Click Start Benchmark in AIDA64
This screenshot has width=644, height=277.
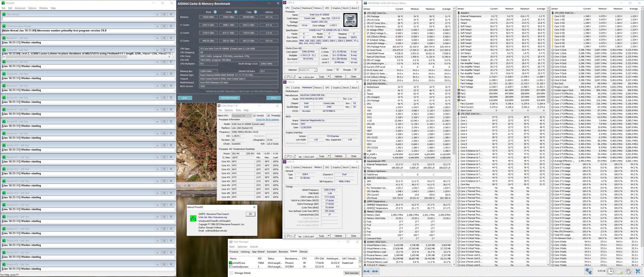click(x=229, y=98)
